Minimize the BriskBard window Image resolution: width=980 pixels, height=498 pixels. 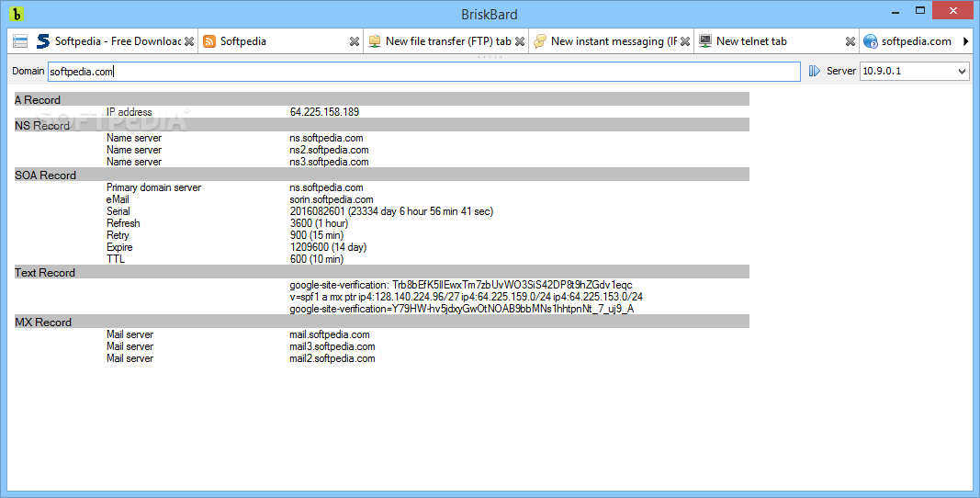896,11
